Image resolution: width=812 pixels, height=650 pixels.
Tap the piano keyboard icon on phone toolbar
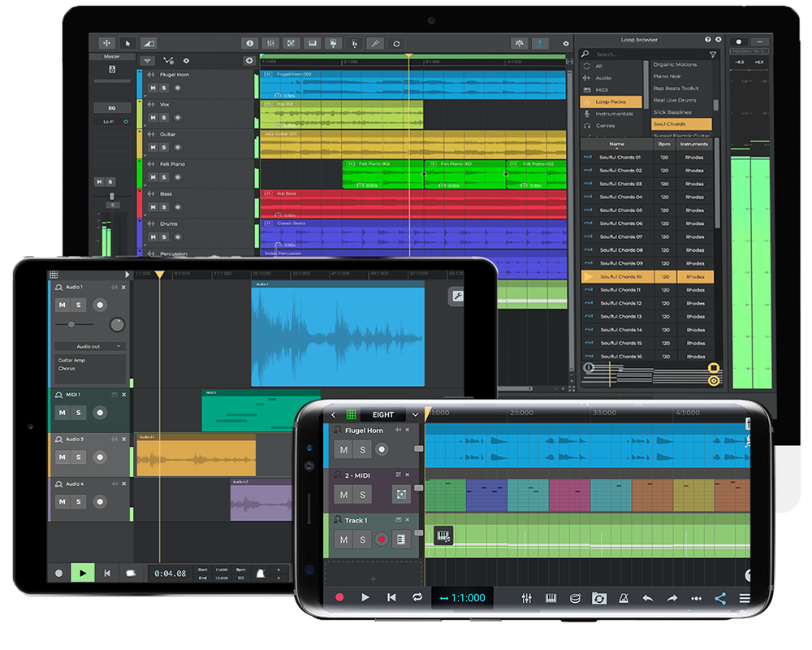pyautogui.click(x=551, y=598)
